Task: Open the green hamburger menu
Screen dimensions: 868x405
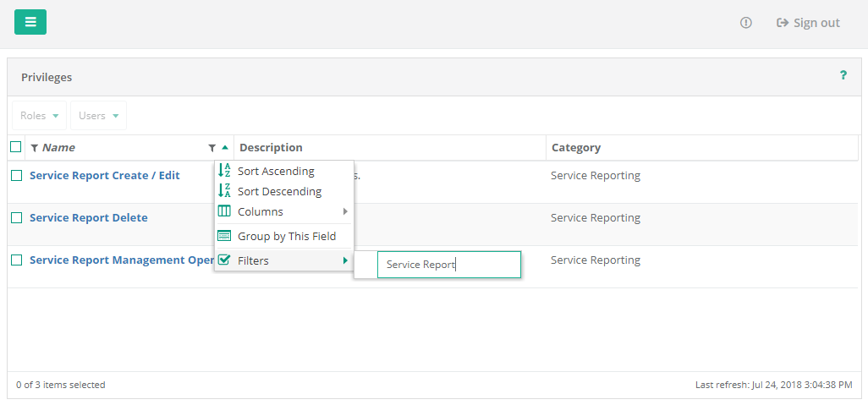Action: pos(30,22)
